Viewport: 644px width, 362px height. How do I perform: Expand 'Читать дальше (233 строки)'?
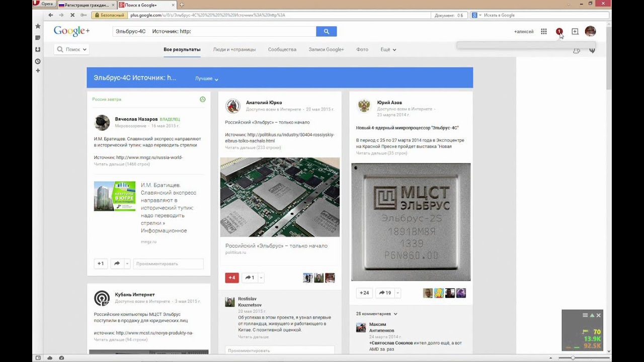tap(253, 147)
